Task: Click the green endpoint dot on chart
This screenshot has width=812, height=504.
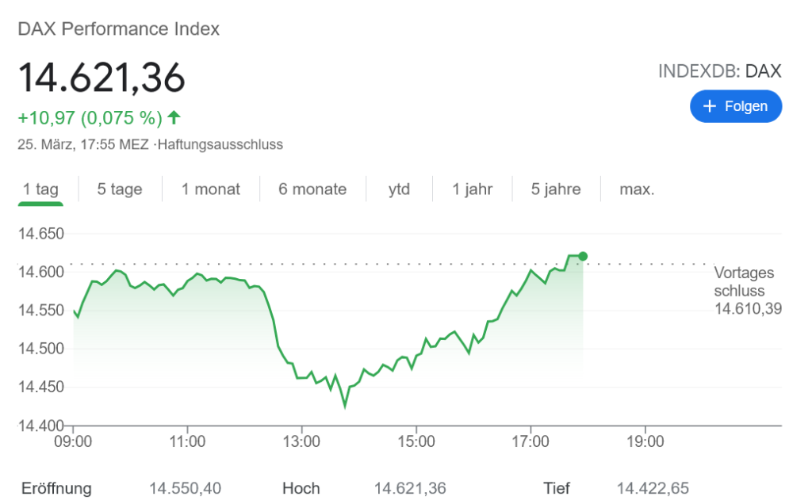Action: point(584,256)
